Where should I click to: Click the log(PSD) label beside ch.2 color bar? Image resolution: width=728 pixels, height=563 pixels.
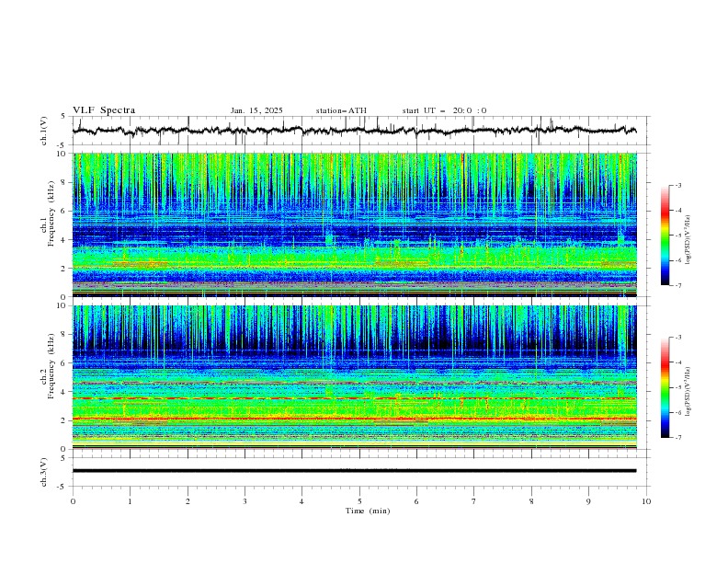tap(688, 391)
